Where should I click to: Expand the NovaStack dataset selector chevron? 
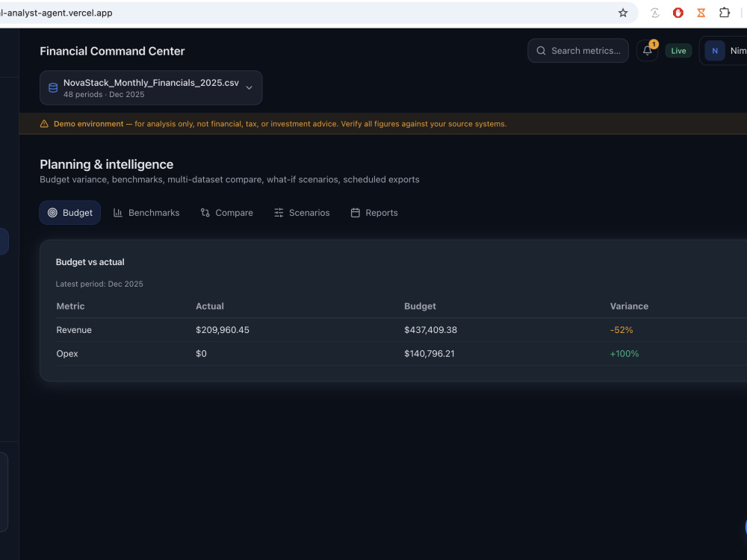249,87
